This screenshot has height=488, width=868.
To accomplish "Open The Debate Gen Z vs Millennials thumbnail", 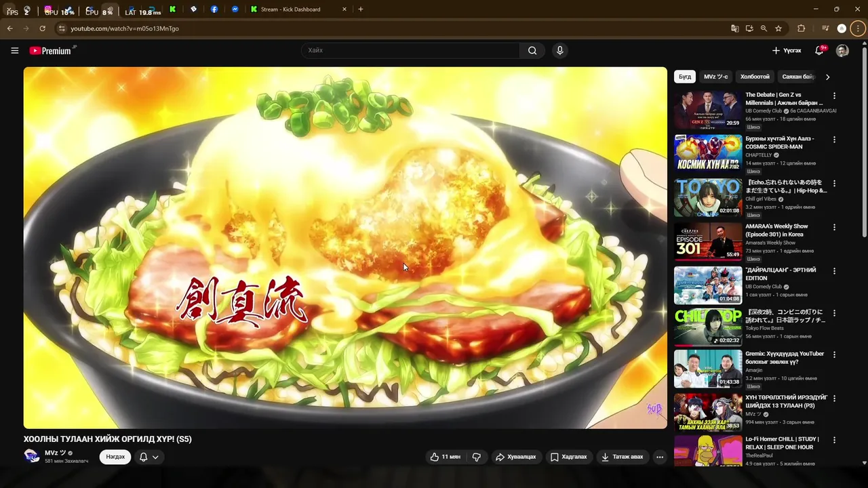I will pyautogui.click(x=708, y=110).
